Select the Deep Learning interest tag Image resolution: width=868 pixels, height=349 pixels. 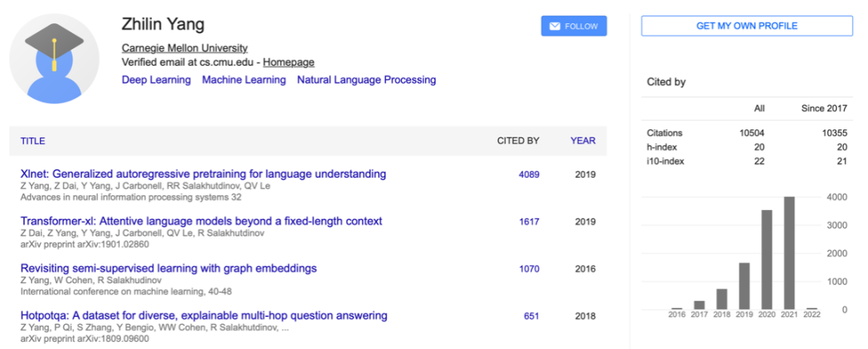[x=156, y=80]
